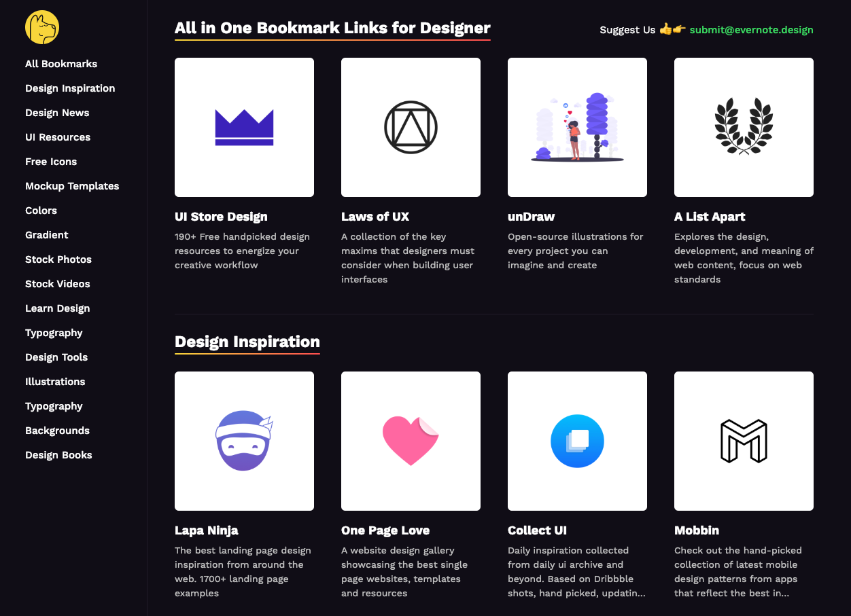The height and width of the screenshot is (616, 851).
Task: Open the One Page Love pink heart icon
Action: [411, 441]
